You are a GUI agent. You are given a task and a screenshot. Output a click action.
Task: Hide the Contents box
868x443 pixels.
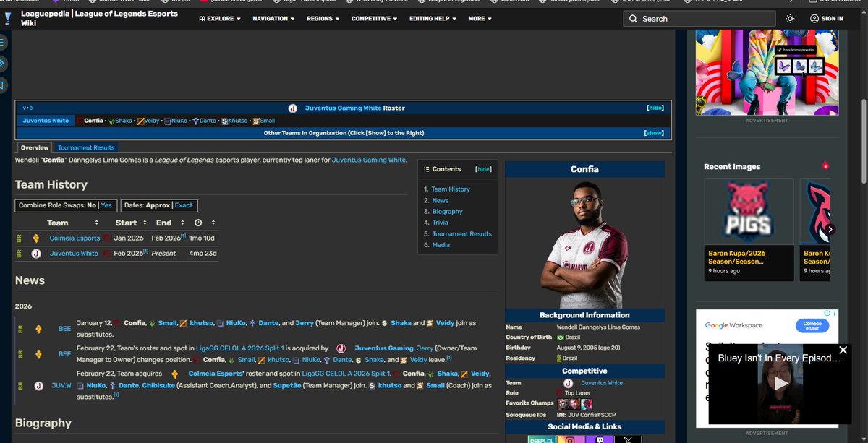(483, 169)
